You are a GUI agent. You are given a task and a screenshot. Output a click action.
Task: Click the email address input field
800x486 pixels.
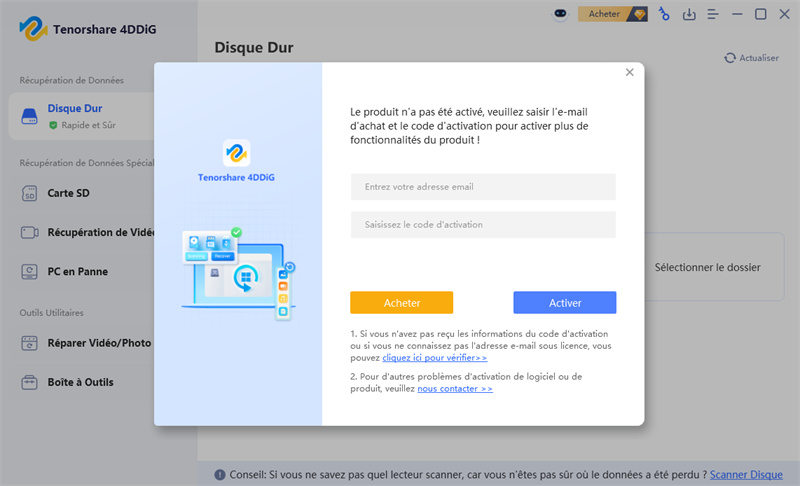click(x=483, y=187)
